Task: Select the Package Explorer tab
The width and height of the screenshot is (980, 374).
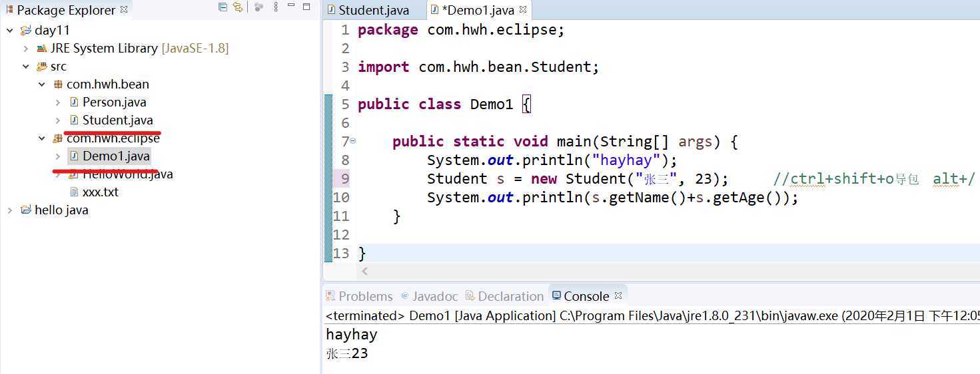Action: 65,10
